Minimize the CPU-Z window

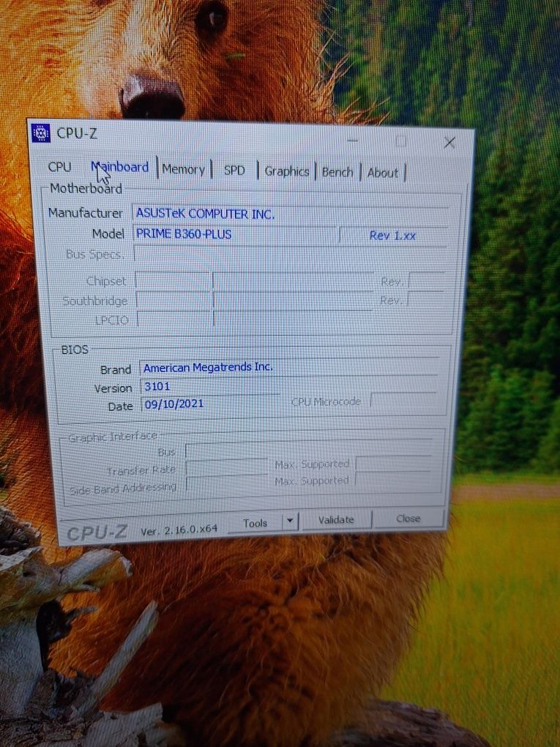click(352, 140)
